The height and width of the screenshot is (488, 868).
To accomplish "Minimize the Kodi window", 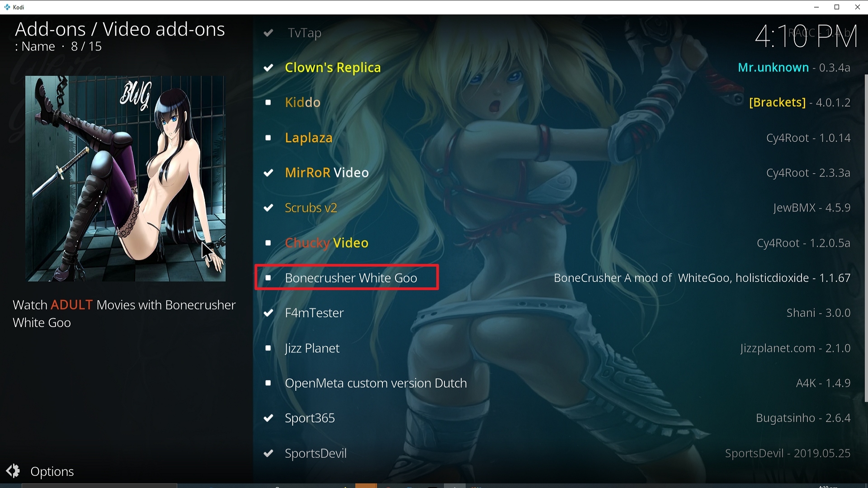I will click(816, 7).
